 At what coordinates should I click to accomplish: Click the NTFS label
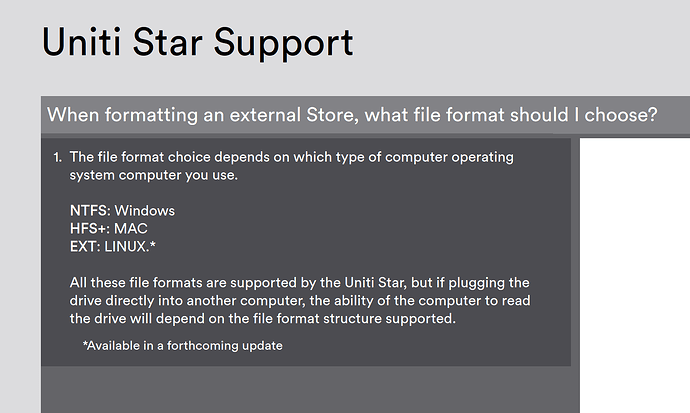click(90, 211)
